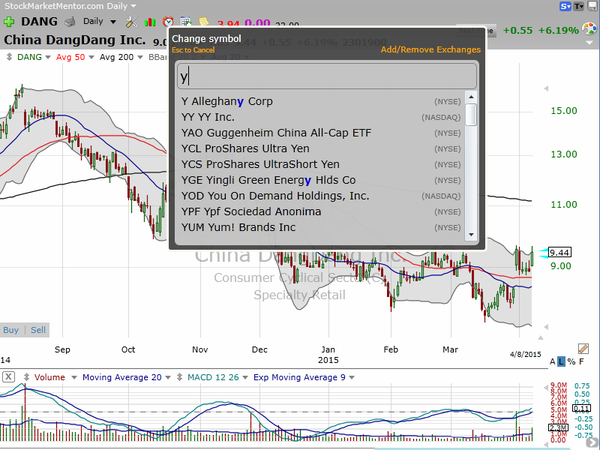Click the triangle marker above 15.00 axis
Screen dimensions: 600x450
coord(546,88)
